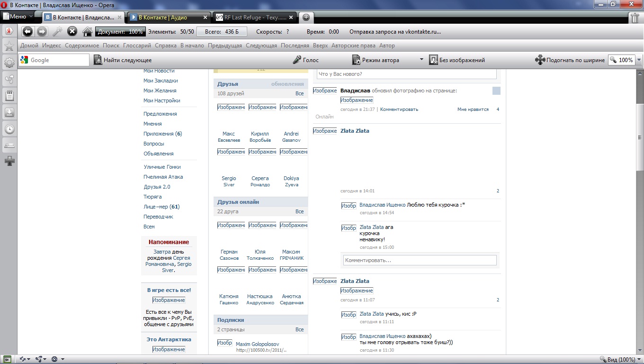Open the gear Widgets sidebar panel

pyautogui.click(x=9, y=63)
